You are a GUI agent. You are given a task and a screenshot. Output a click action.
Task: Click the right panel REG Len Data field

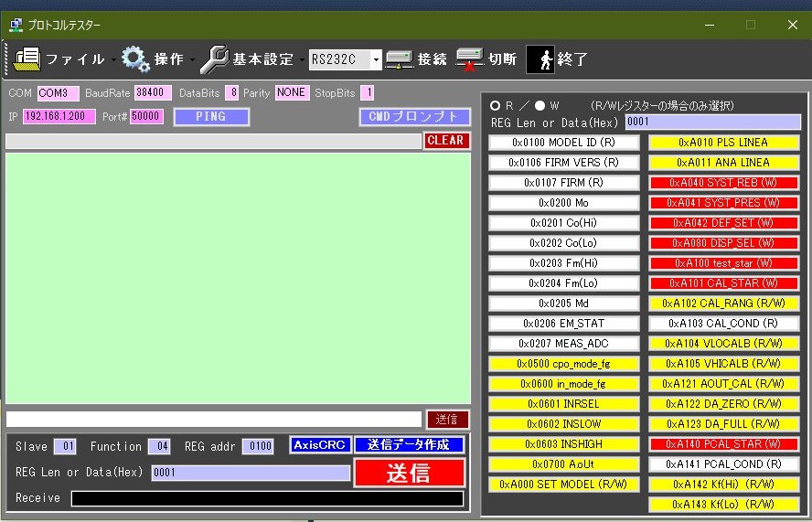click(713, 123)
